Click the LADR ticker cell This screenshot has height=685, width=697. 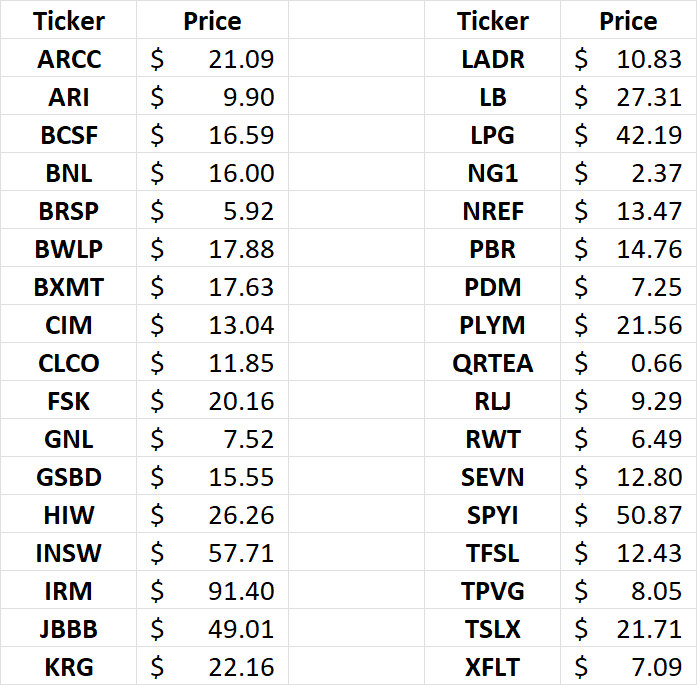pos(492,59)
